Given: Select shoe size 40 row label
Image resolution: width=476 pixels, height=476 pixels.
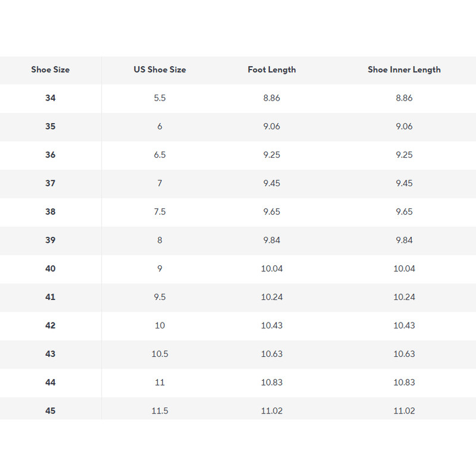Looking at the screenshot, I should point(51,269).
